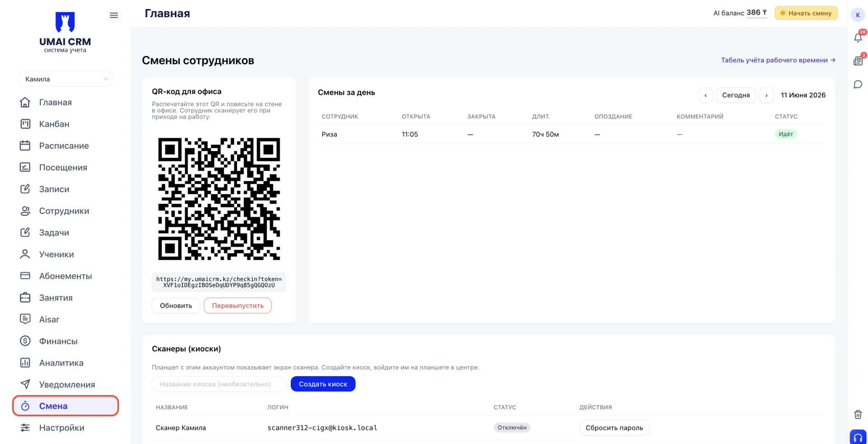Go to previous day in Смены за день
The width and height of the screenshot is (868, 444).
706,95
